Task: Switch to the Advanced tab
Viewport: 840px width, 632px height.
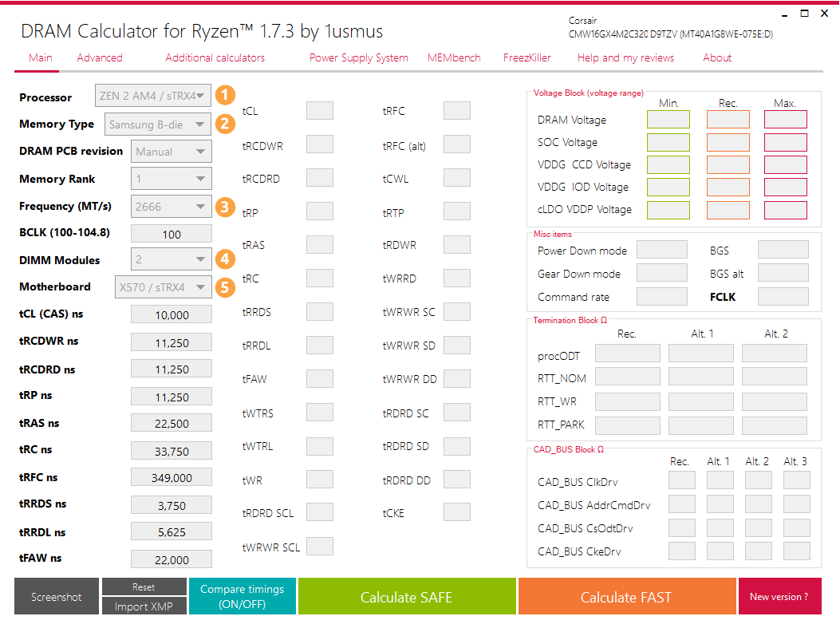Action: 99,57
